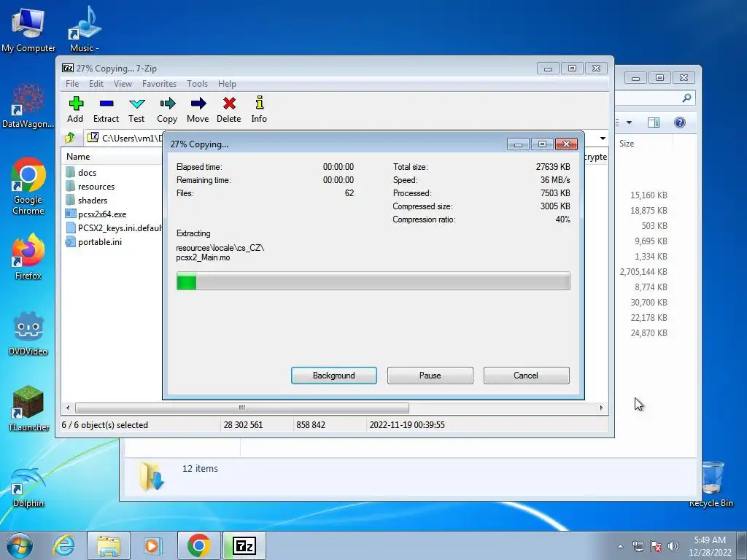Click the Move toolbar icon

click(x=198, y=109)
